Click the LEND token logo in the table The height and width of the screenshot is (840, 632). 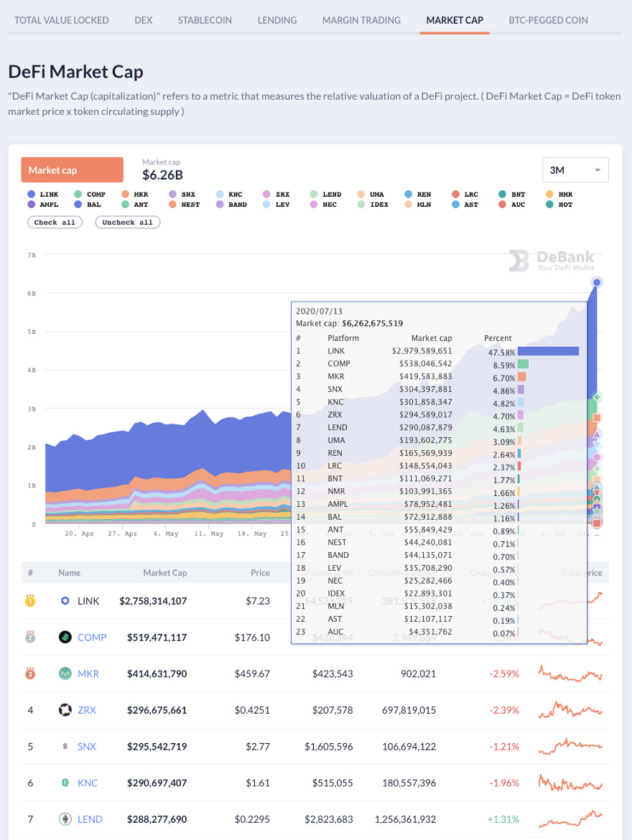tap(65, 819)
